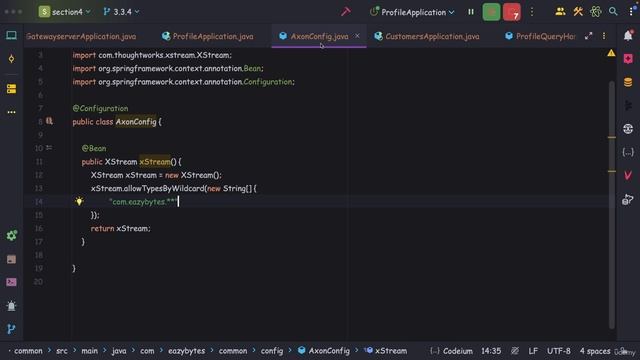Open Code With Me people icon

pyautogui.click(x=560, y=12)
